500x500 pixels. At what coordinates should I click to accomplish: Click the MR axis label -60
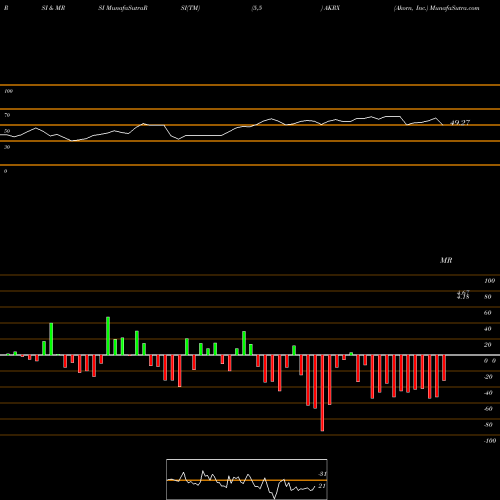pyautogui.click(x=488, y=409)
